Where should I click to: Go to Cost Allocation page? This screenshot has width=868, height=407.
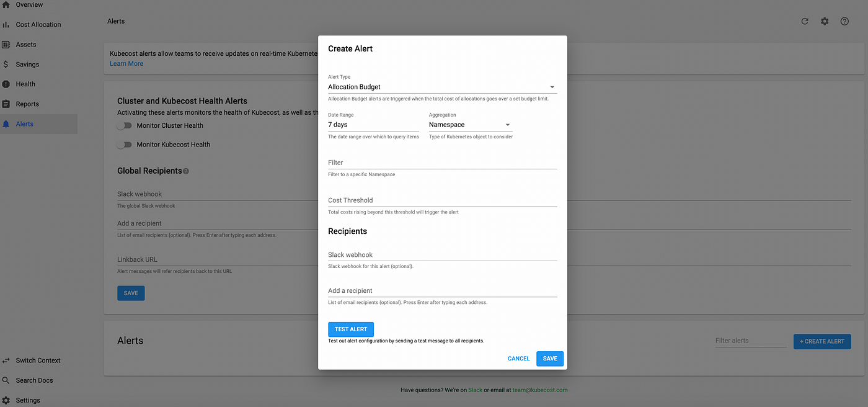coord(38,25)
